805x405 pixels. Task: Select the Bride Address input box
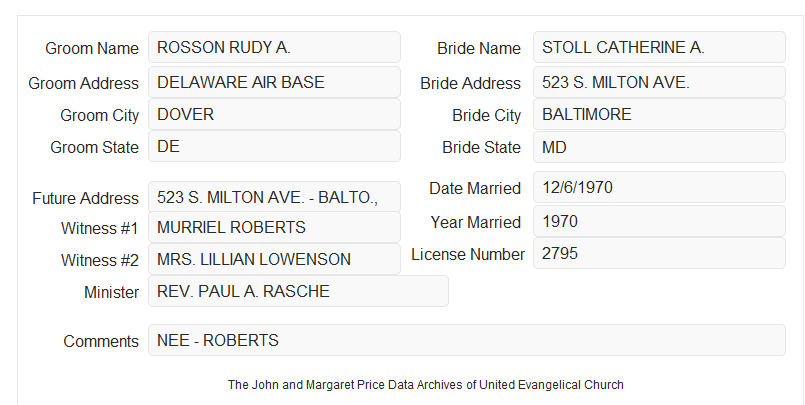[659, 82]
